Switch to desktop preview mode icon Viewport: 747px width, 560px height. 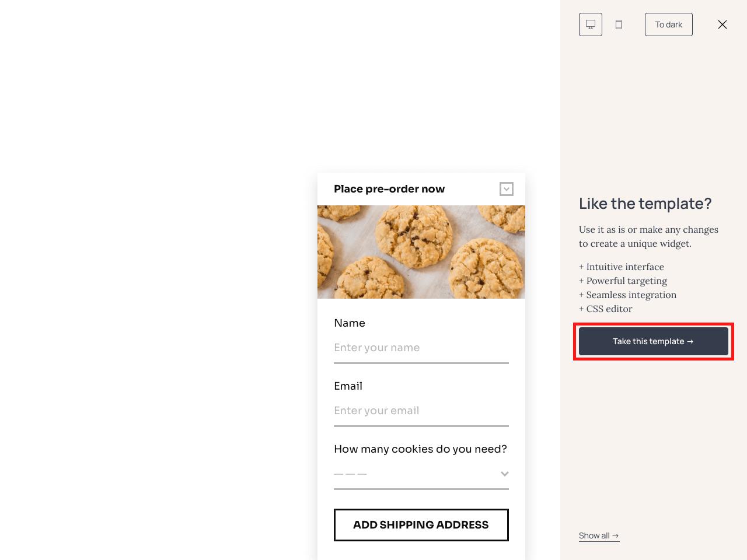coord(591,24)
